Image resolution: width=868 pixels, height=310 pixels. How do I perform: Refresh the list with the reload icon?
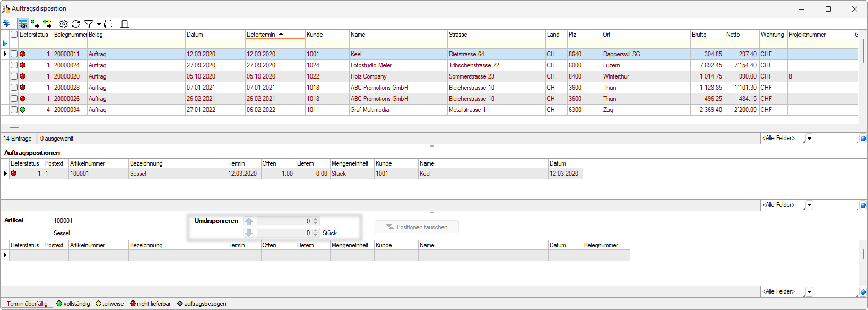(76, 24)
